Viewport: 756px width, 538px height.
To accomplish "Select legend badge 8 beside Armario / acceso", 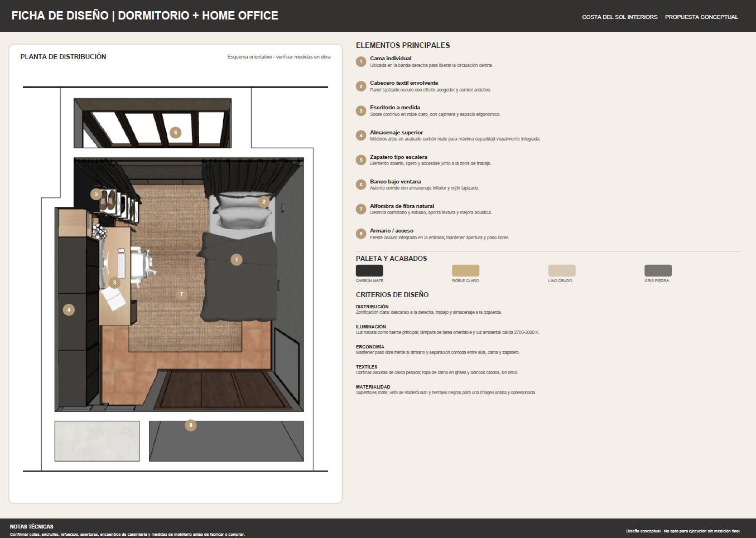I will click(x=361, y=234).
